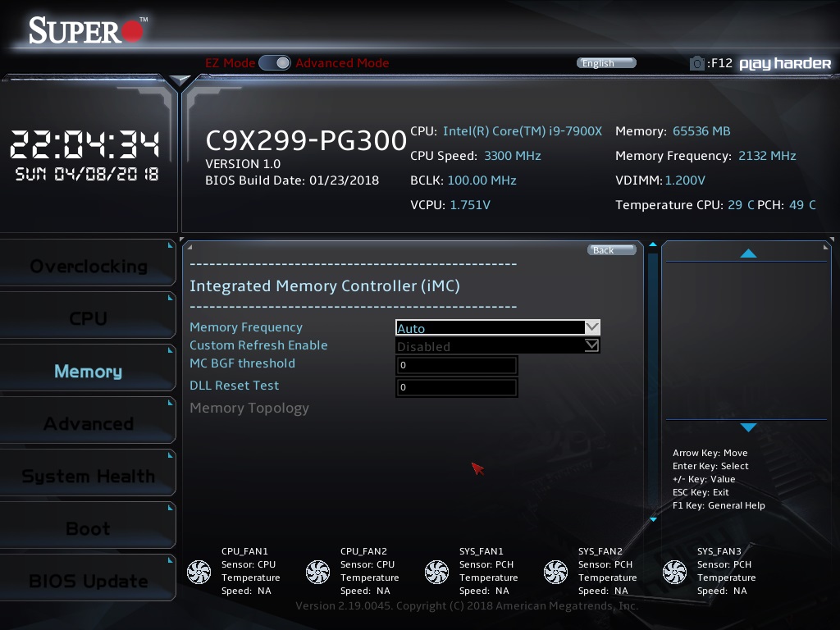
Task: Expand the Custom Refresh Enable dropdown
Action: 497,346
